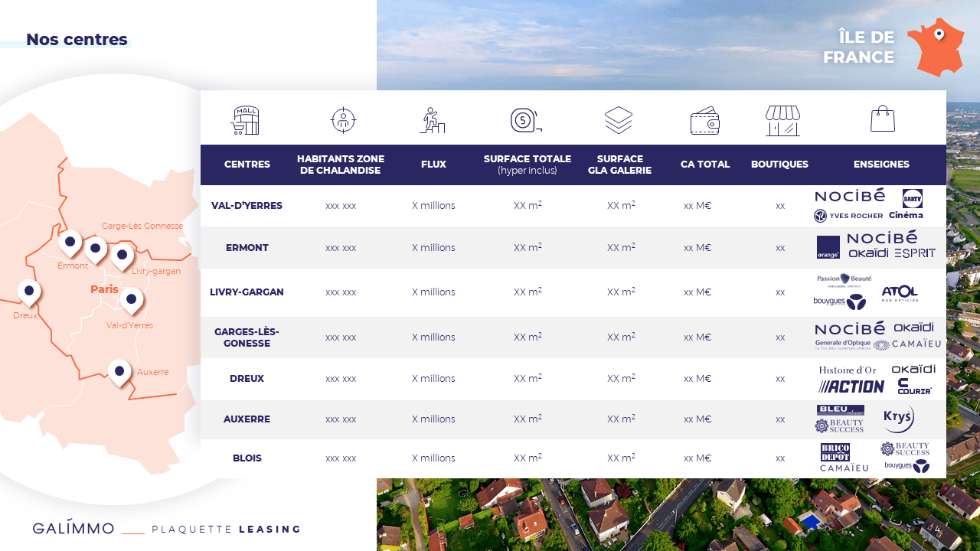The image size is (980, 551).
Task: Click the "GALIMMO" footer logo
Action: (73, 527)
